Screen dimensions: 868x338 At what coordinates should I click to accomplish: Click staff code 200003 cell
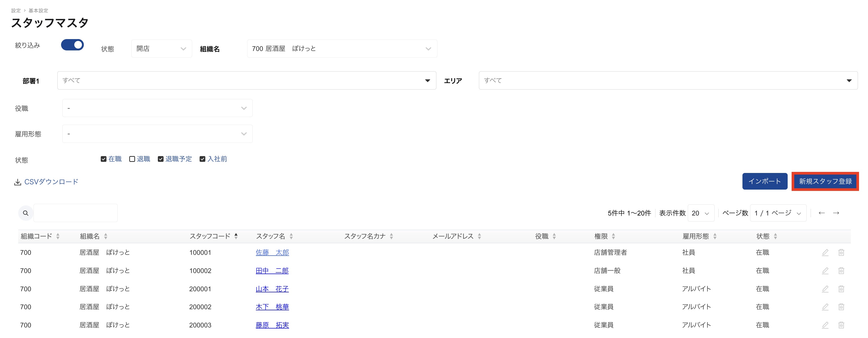[200, 325]
